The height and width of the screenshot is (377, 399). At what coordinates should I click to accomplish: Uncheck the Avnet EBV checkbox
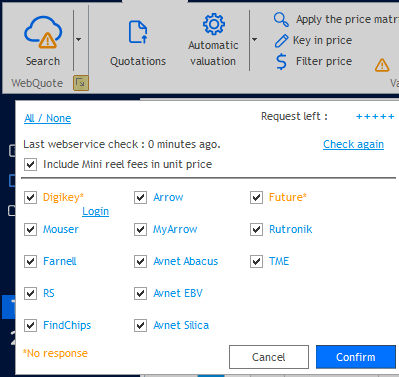click(141, 293)
